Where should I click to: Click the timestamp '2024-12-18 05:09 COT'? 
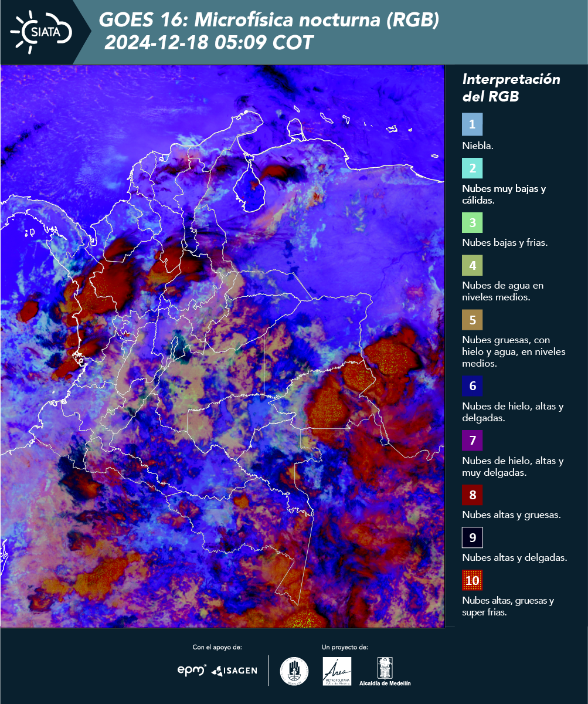pos(209,43)
